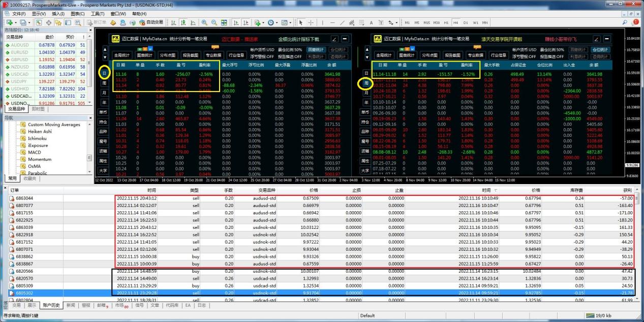Select the D1 timeframe
644x322 pixels.
[x=466, y=22]
